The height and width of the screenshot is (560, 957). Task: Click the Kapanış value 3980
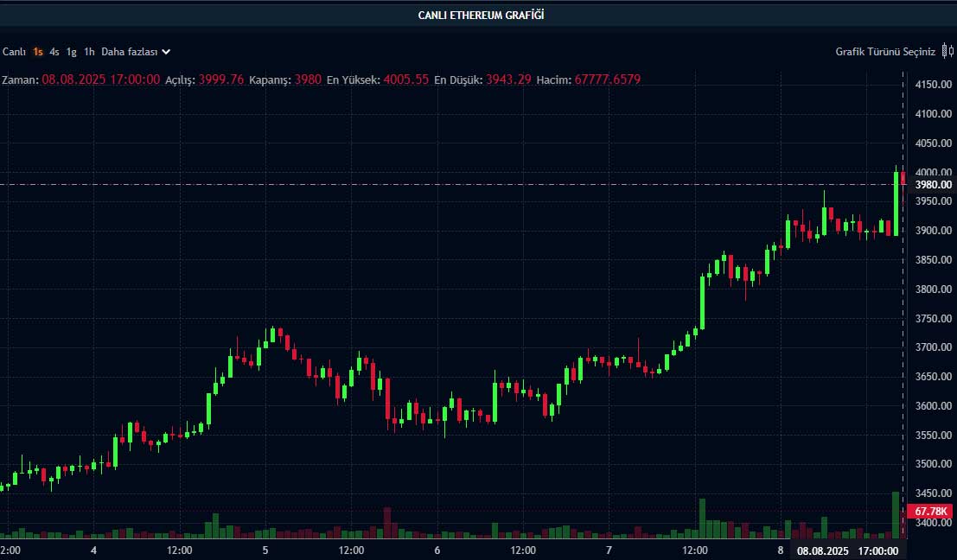pyautogui.click(x=308, y=80)
